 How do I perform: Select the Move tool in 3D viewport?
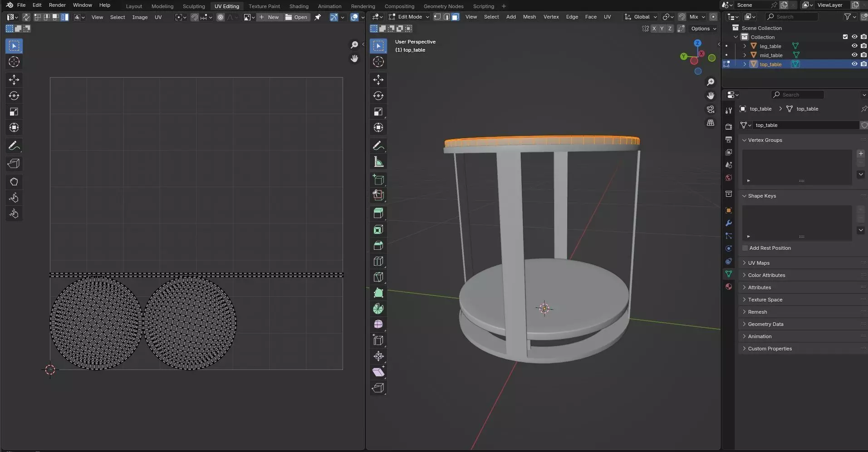pos(378,80)
